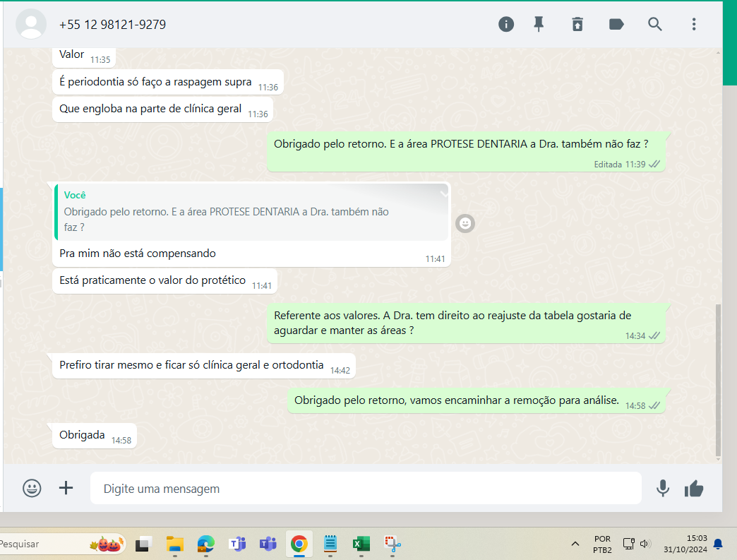The height and width of the screenshot is (560, 737).
Task: Select message 'Que engloba na parte de clínica geral'
Action: [x=162, y=109]
